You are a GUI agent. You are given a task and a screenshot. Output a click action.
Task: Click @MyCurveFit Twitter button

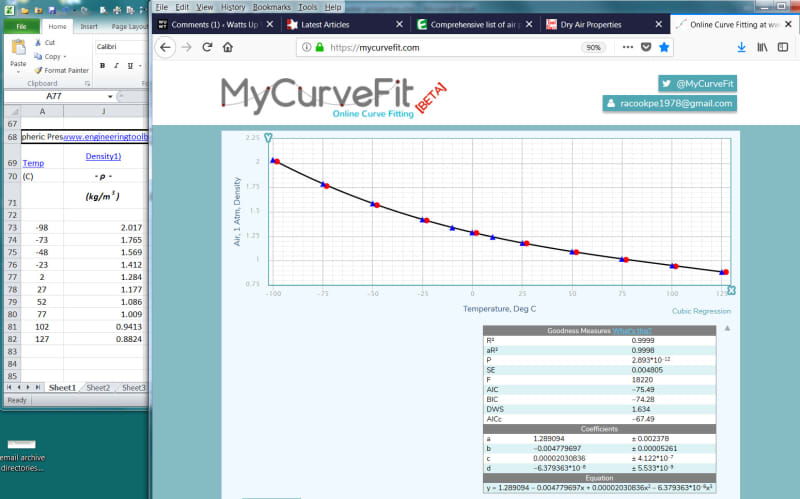tap(697, 84)
